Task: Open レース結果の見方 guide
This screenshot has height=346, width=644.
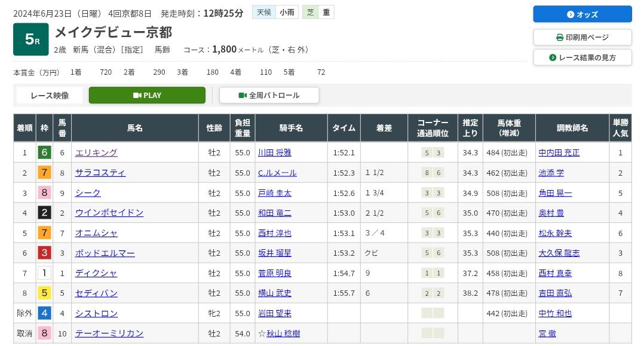Action: coord(582,57)
